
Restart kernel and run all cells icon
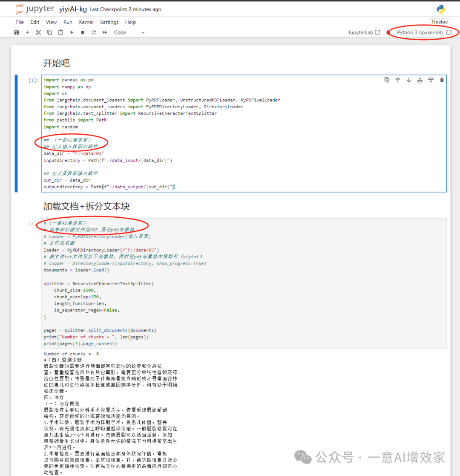tap(105, 32)
